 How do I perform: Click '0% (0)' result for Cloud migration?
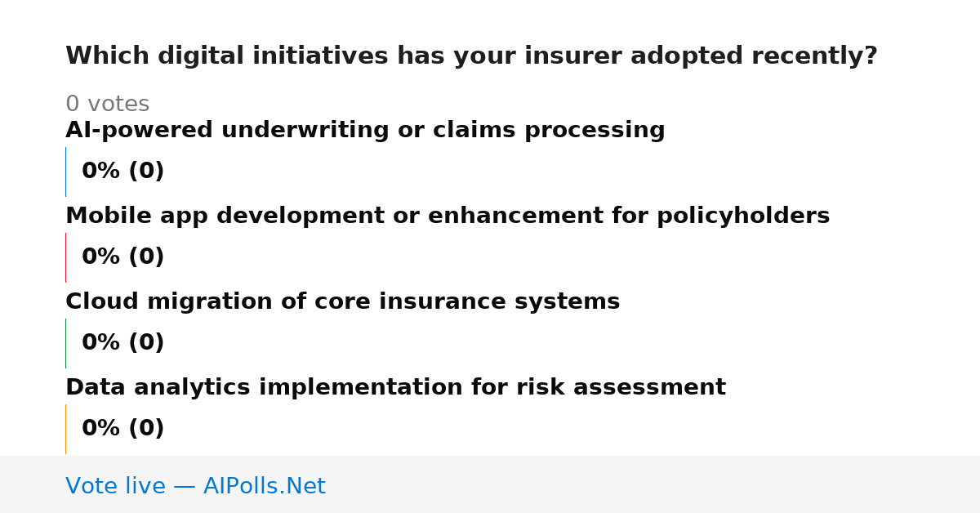(123, 343)
